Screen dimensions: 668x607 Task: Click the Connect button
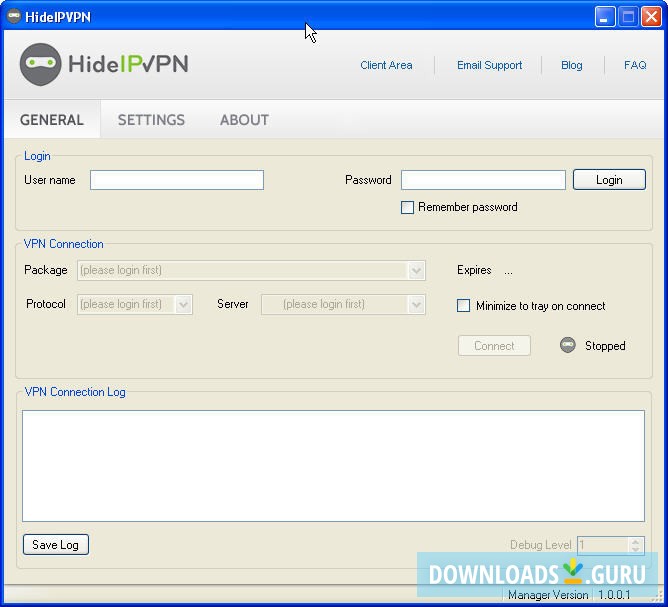point(494,345)
